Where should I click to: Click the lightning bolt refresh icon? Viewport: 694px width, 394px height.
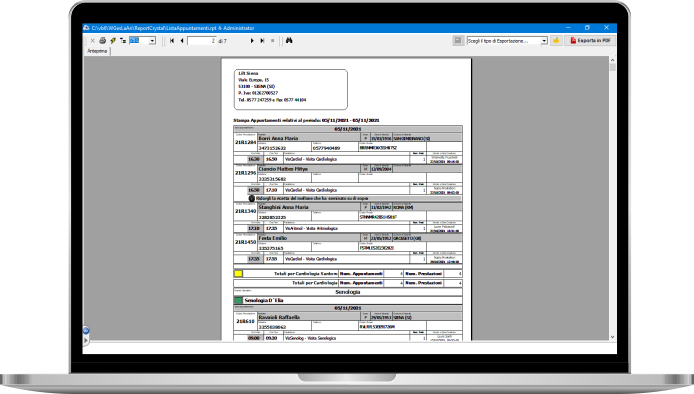[x=113, y=40]
